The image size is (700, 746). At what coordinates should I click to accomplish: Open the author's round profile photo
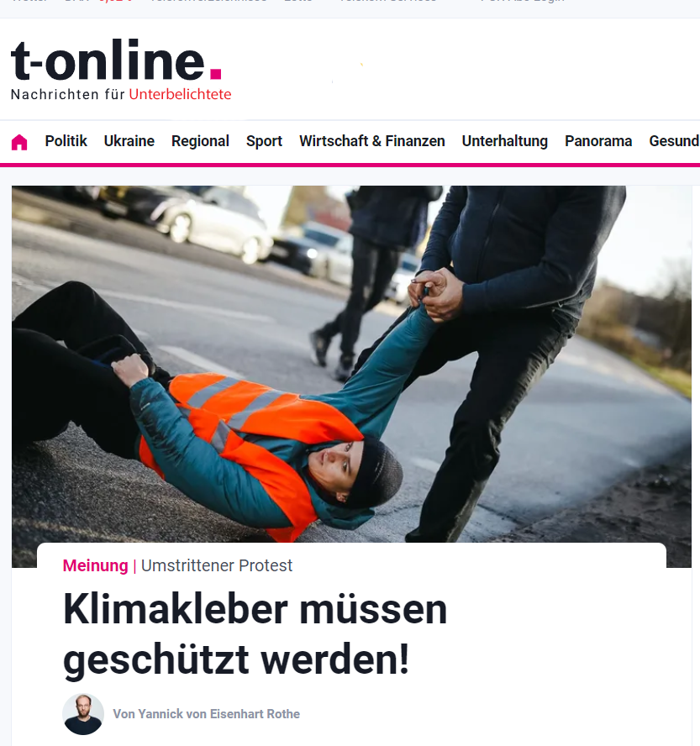point(83,713)
